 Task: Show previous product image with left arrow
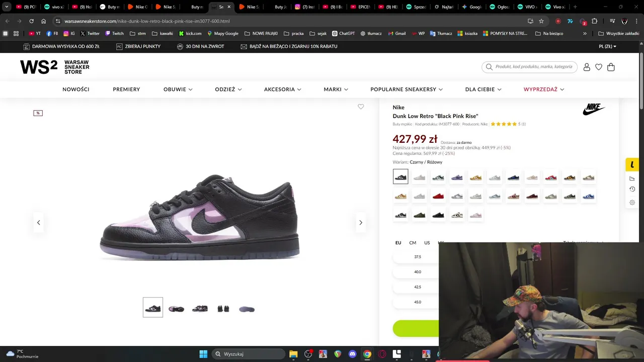tap(38, 222)
